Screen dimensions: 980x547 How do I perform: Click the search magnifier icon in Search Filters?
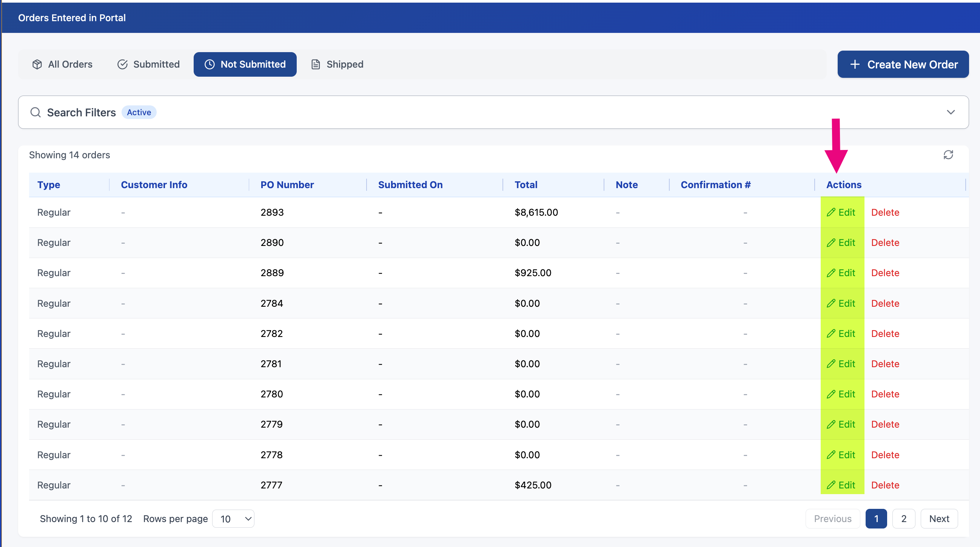35,112
